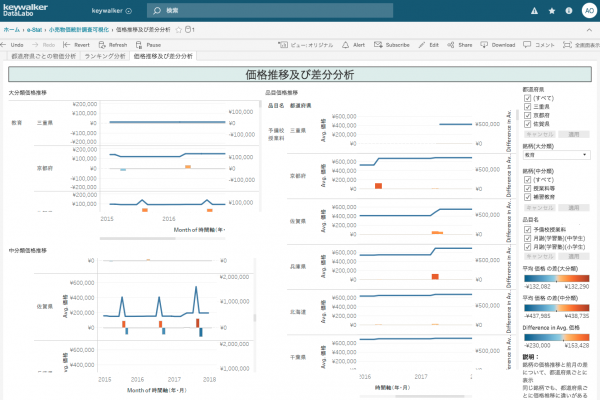Click the 品目名 column header in 品目価格推移
Viewport: 600px width, 400px height.
(276, 106)
